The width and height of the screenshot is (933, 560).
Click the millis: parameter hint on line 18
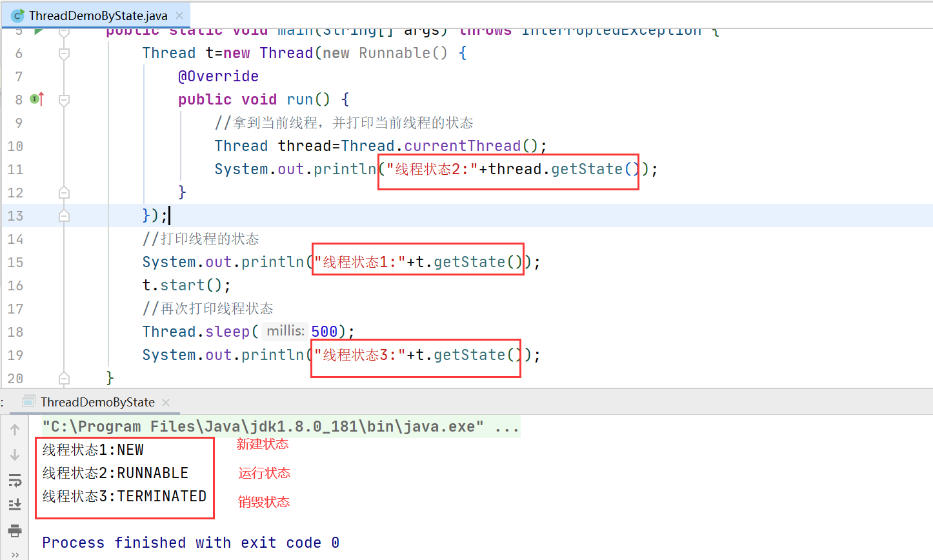[285, 331]
